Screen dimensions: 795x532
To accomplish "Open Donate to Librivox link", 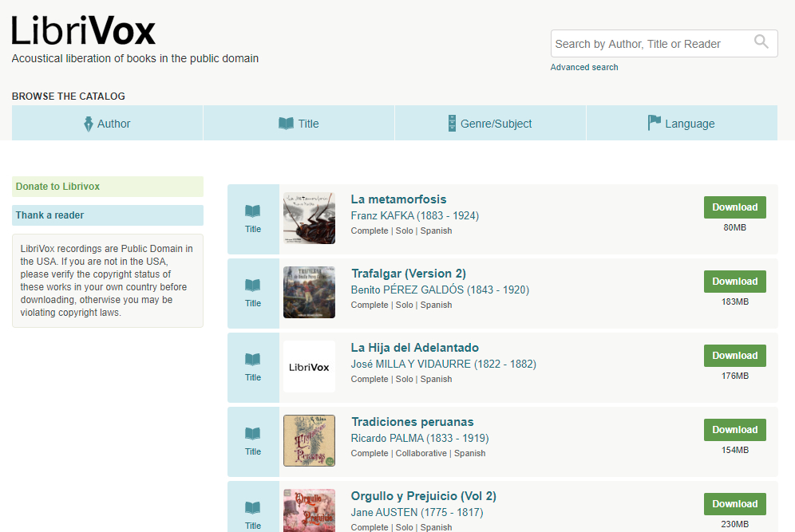I will click(108, 187).
